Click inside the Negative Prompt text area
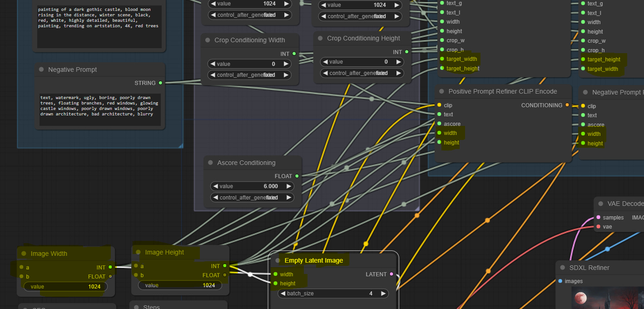 coord(99,109)
